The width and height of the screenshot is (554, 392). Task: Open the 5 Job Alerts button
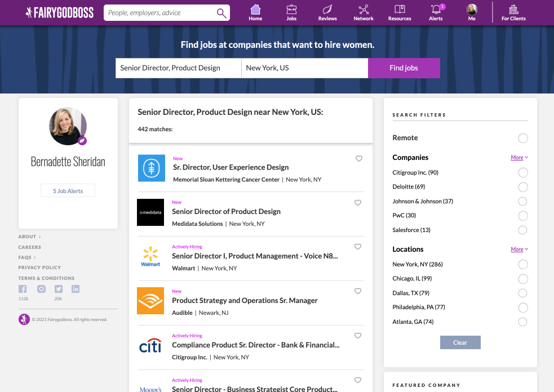coord(68,191)
